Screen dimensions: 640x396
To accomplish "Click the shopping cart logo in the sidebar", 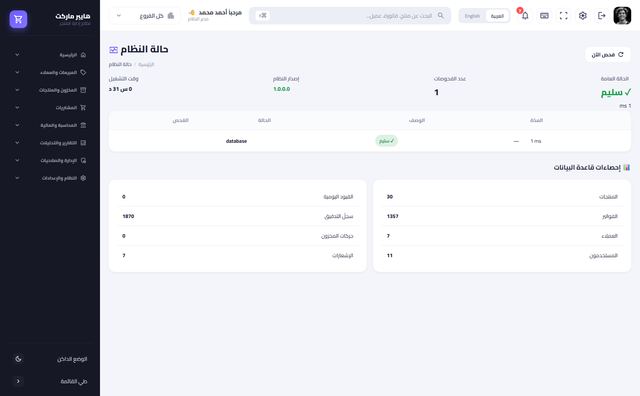I will coord(18,19).
